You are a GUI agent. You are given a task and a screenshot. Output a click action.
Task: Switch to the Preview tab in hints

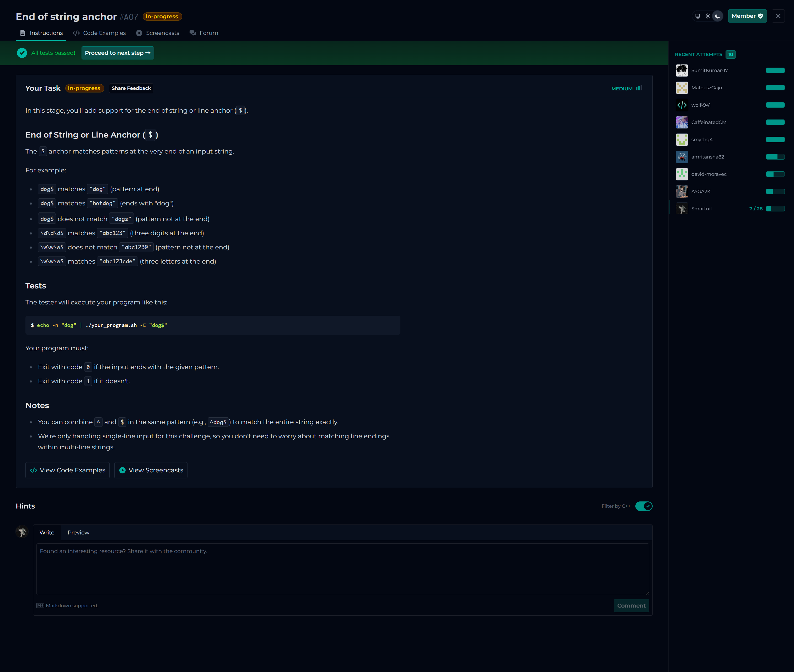pyautogui.click(x=78, y=533)
